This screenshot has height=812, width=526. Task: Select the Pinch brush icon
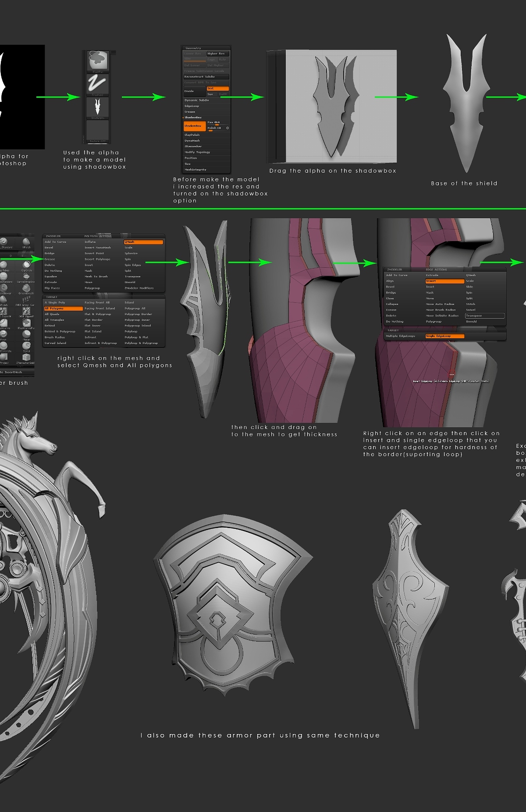[4, 334]
